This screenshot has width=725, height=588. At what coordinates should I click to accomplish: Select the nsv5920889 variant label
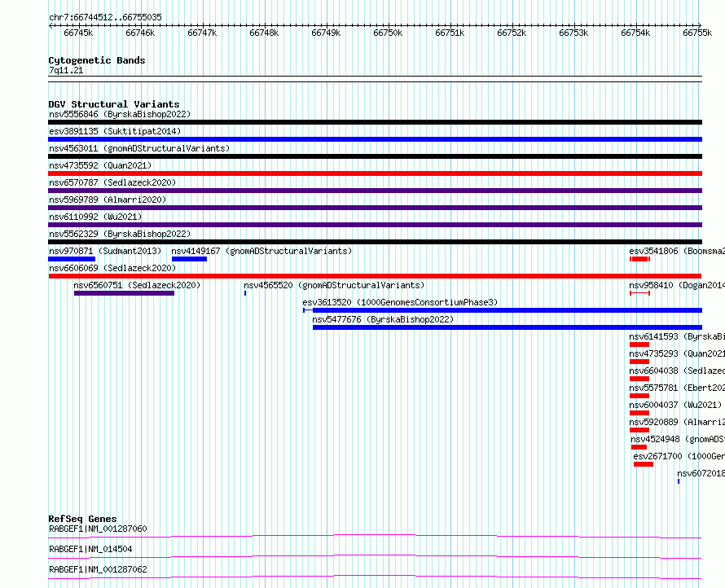click(677, 422)
